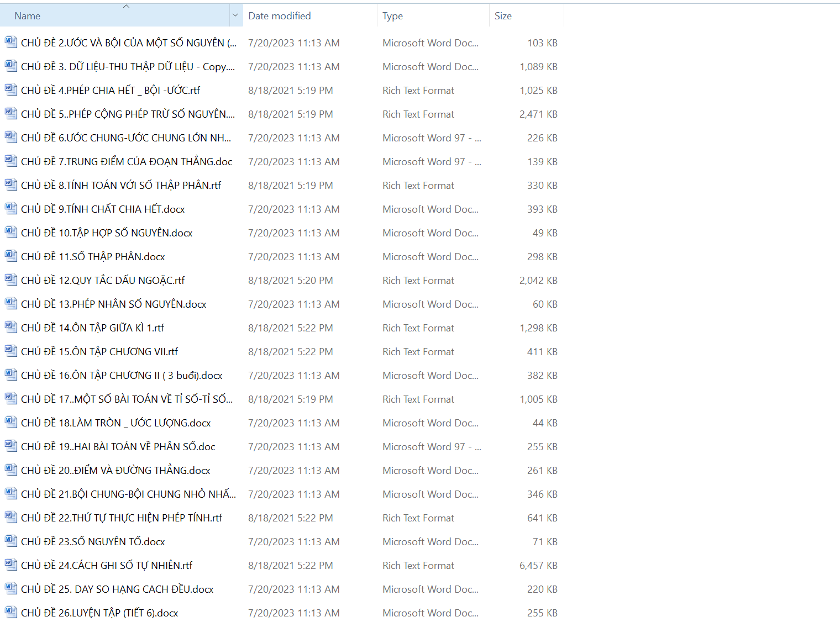Open the Name column filter dropdown arrow
This screenshot has height=638, width=840.
point(235,15)
